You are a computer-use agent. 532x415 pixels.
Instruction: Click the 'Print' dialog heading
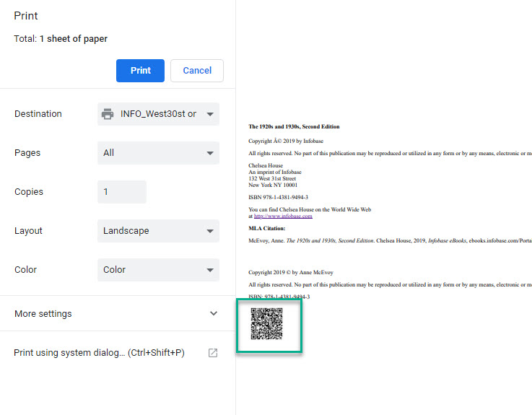[26, 16]
